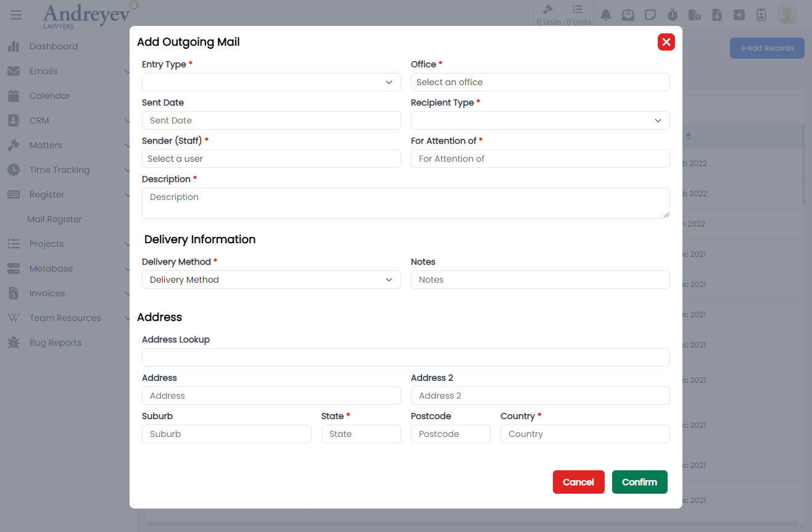This screenshot has height=532, width=812.
Task: Click into the Address Lookup field
Action: click(405, 357)
